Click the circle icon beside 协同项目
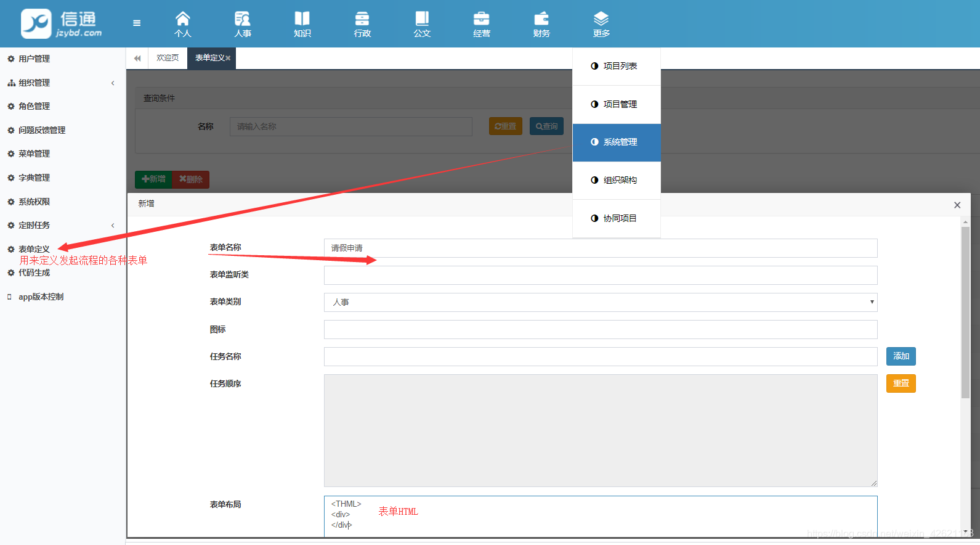Viewport: 980px width, 545px height. [x=594, y=218]
